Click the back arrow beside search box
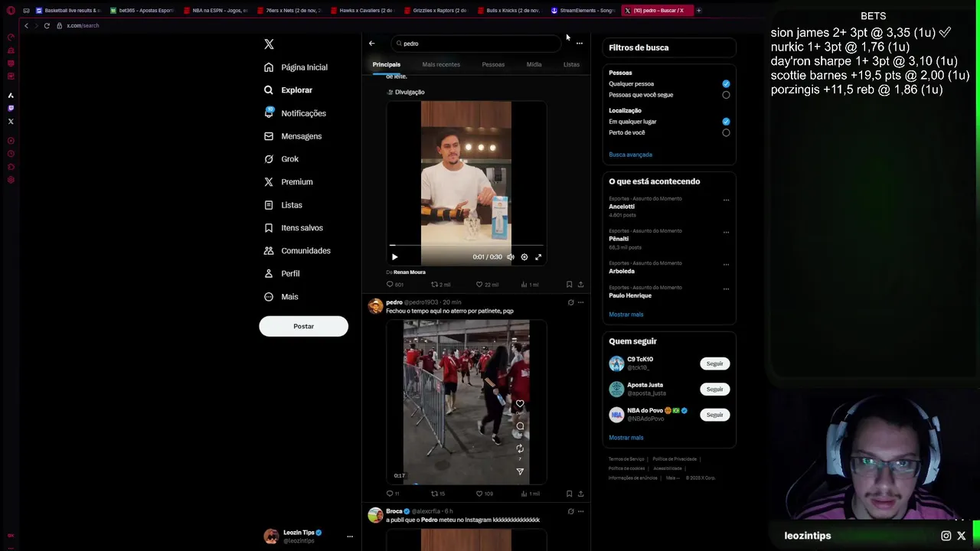 (x=372, y=44)
